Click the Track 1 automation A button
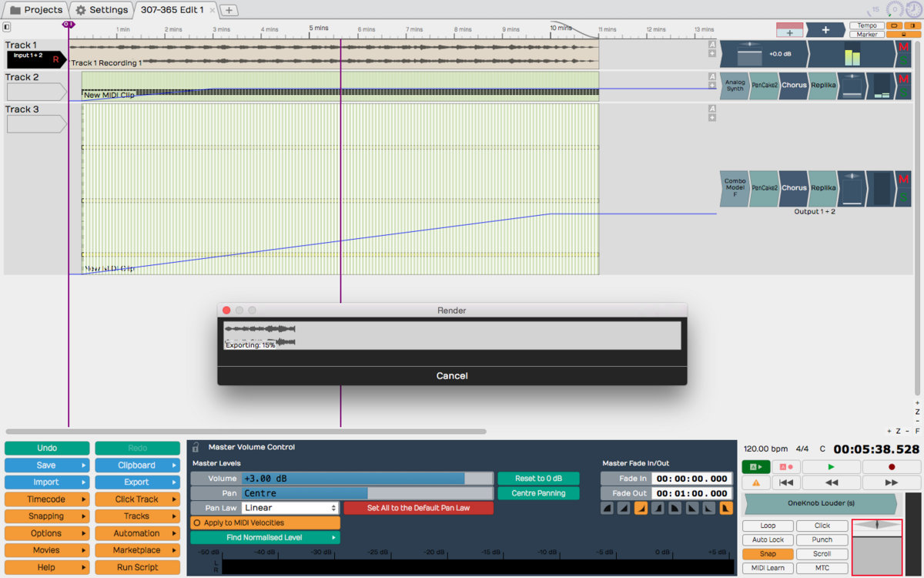 coord(712,44)
